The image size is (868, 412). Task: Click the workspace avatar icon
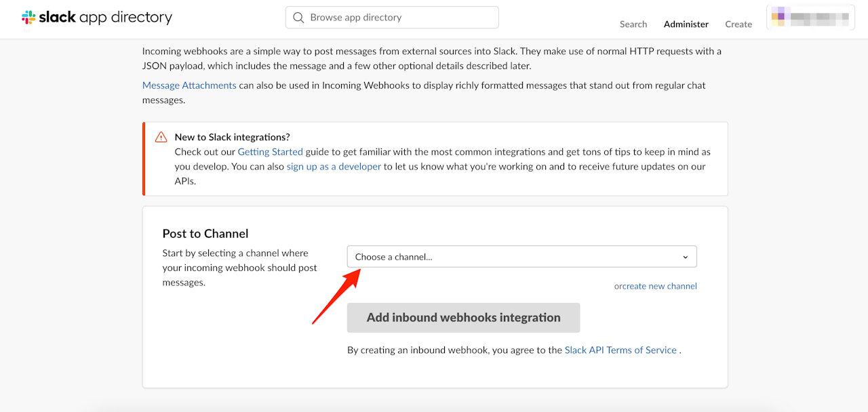tap(778, 18)
